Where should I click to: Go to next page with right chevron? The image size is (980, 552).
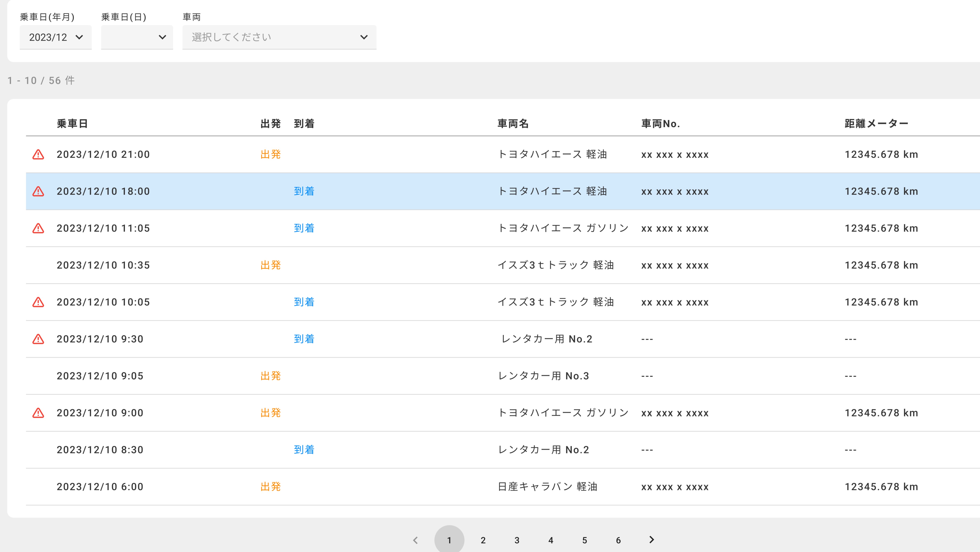(652, 540)
